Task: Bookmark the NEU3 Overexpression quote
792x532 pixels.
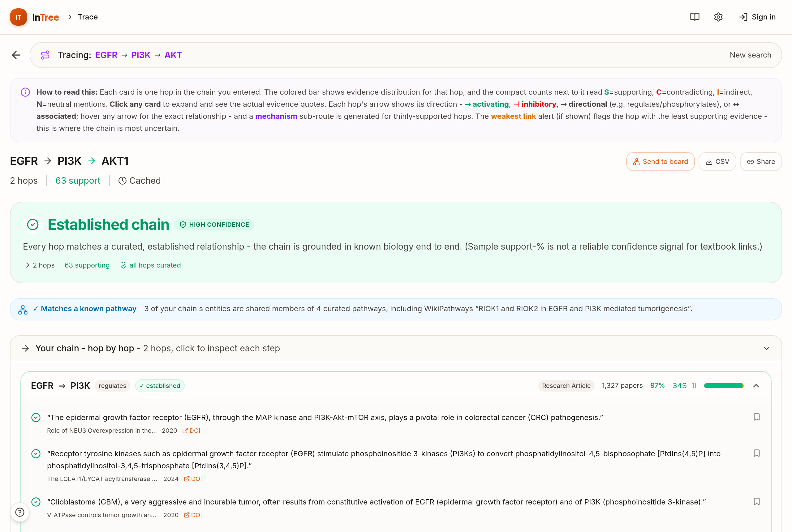Action: tap(756, 417)
